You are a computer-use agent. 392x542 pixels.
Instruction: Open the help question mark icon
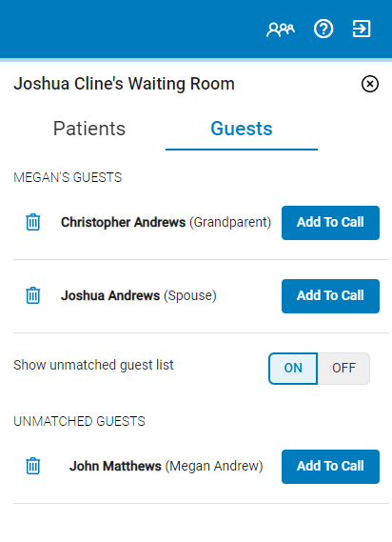click(x=323, y=29)
